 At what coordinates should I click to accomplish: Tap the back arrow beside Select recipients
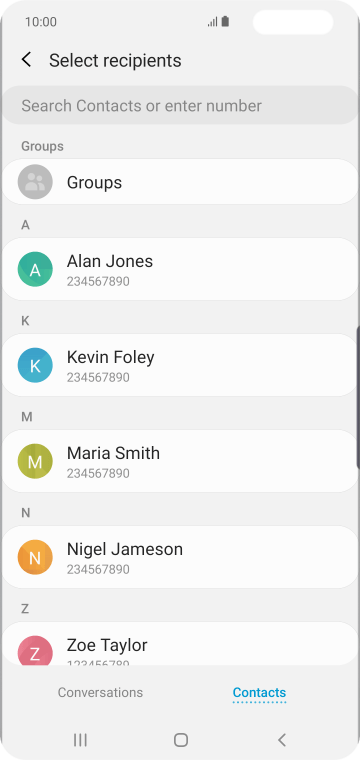(26, 60)
